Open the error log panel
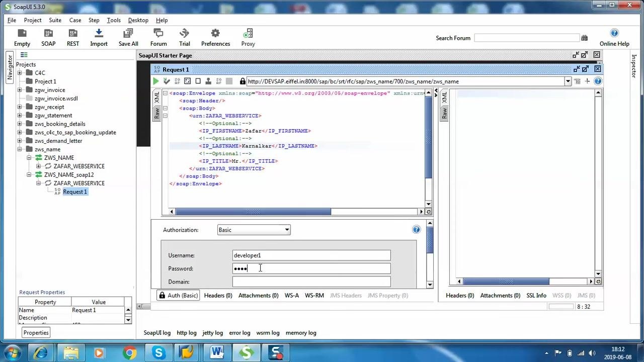The width and height of the screenshot is (644, 362). [239, 333]
